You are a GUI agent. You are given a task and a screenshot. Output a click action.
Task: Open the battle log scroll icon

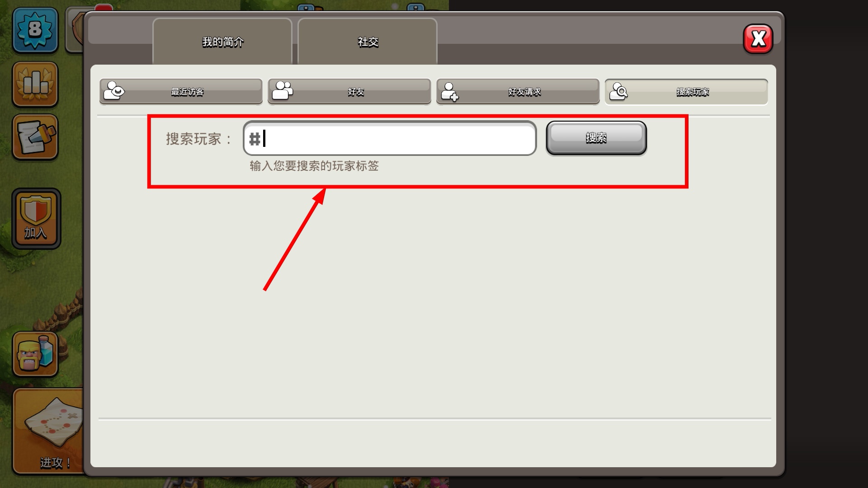point(35,137)
